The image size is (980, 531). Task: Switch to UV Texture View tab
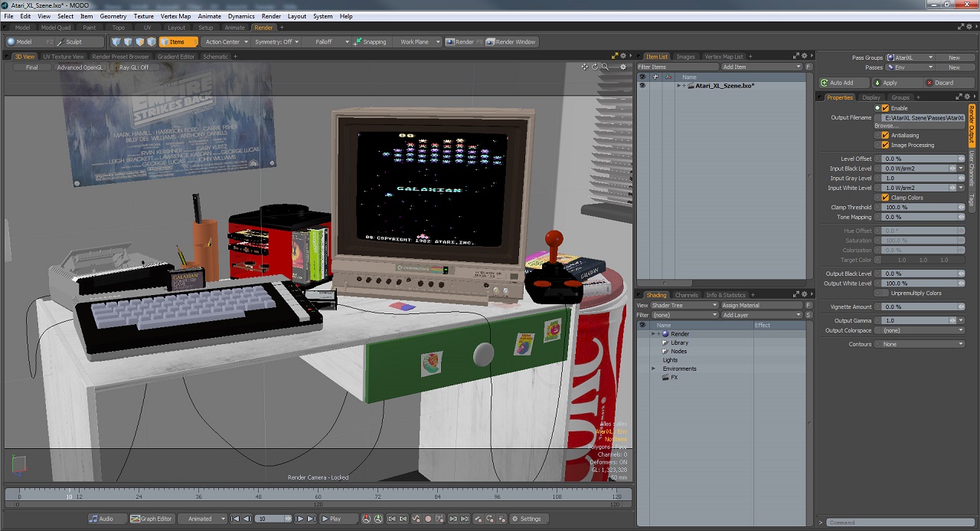pos(64,57)
